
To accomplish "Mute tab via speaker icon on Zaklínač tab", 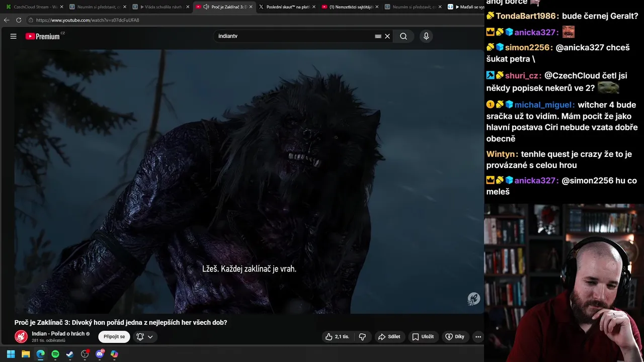I will click(x=206, y=7).
